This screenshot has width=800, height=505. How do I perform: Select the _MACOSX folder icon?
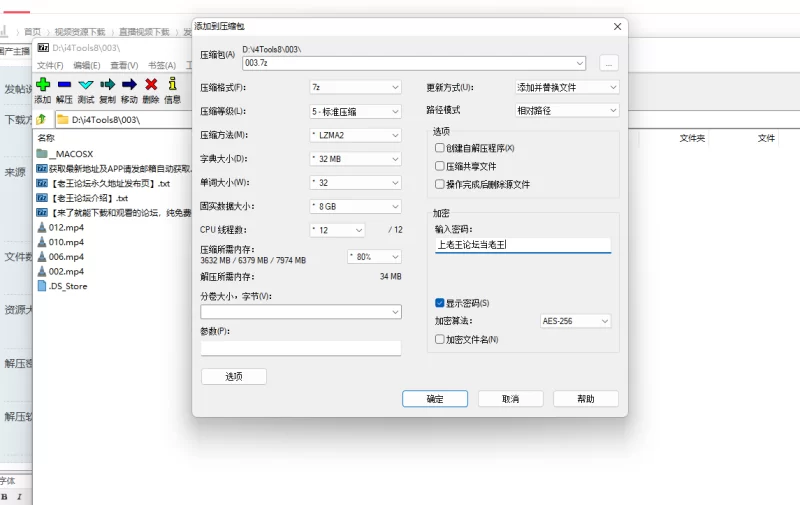pyautogui.click(x=42, y=154)
